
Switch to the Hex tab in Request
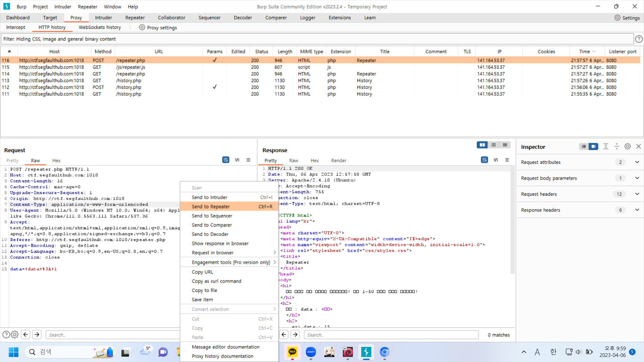[x=56, y=161]
